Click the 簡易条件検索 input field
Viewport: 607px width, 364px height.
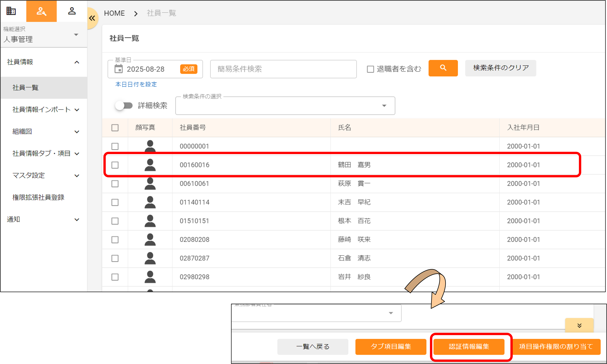[x=283, y=69]
